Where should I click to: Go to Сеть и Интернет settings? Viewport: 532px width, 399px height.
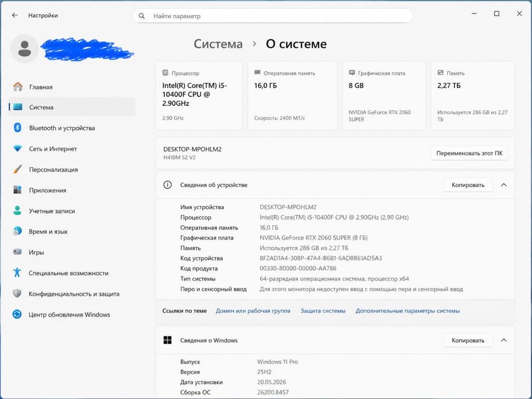72,149
